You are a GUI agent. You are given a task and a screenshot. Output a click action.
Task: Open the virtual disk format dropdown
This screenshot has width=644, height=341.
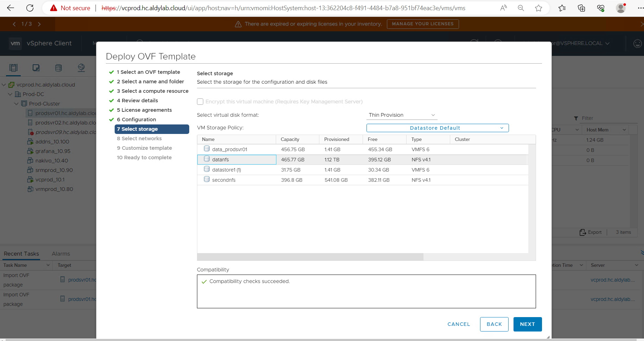click(x=401, y=115)
